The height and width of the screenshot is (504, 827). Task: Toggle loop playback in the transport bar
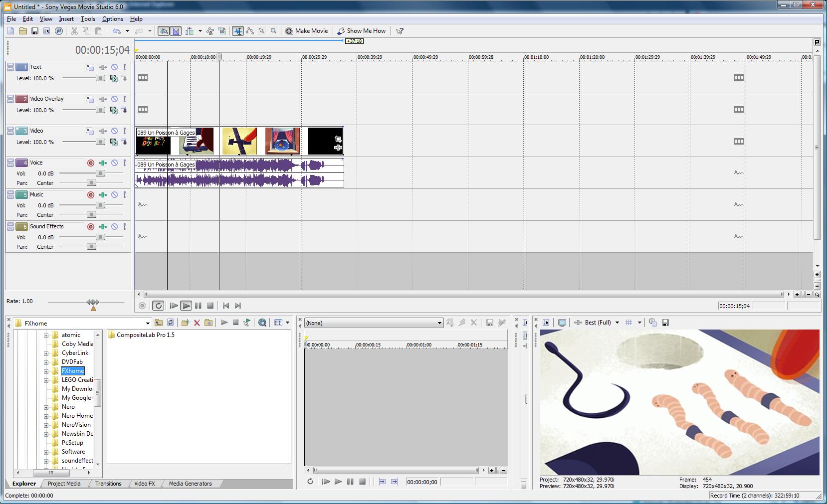click(158, 306)
